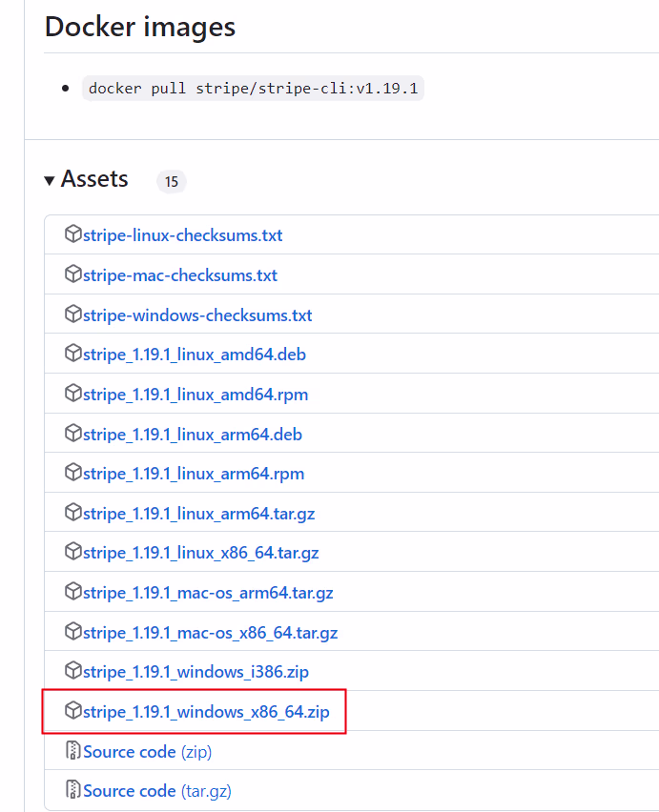Download stripe_1.19.1_linux_arm64.deb
Screen dimensions: 659x812
(x=193, y=435)
